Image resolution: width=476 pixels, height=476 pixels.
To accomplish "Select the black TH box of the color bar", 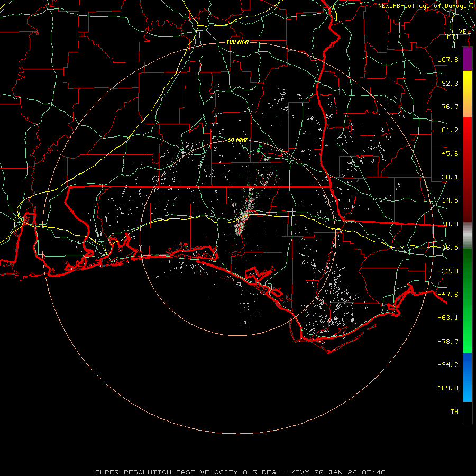I will coord(467,413).
